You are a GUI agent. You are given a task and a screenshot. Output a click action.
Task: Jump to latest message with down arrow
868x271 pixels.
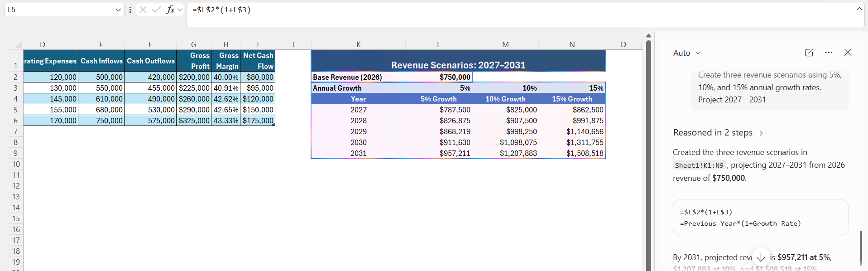tap(761, 257)
